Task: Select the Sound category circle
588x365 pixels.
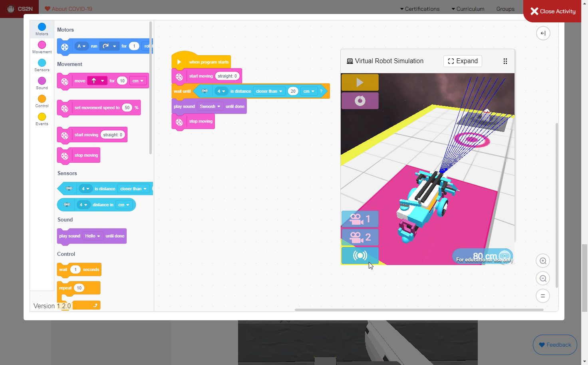Action: point(42,81)
